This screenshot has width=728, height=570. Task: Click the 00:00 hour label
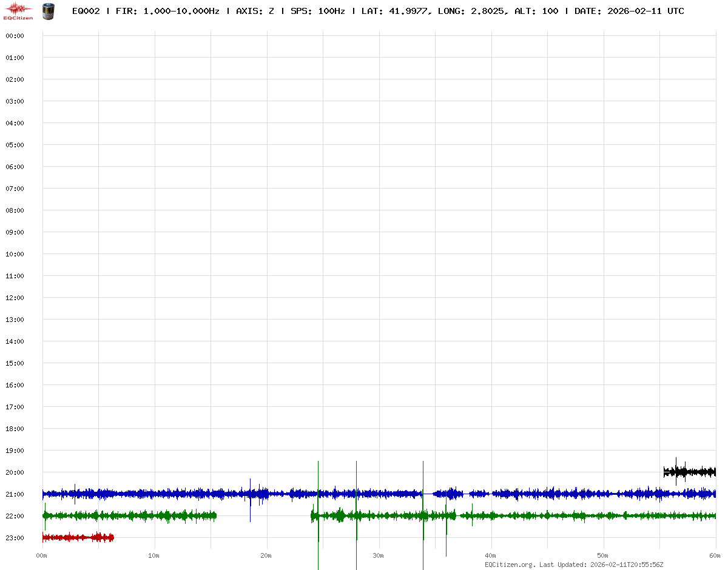(x=15, y=36)
